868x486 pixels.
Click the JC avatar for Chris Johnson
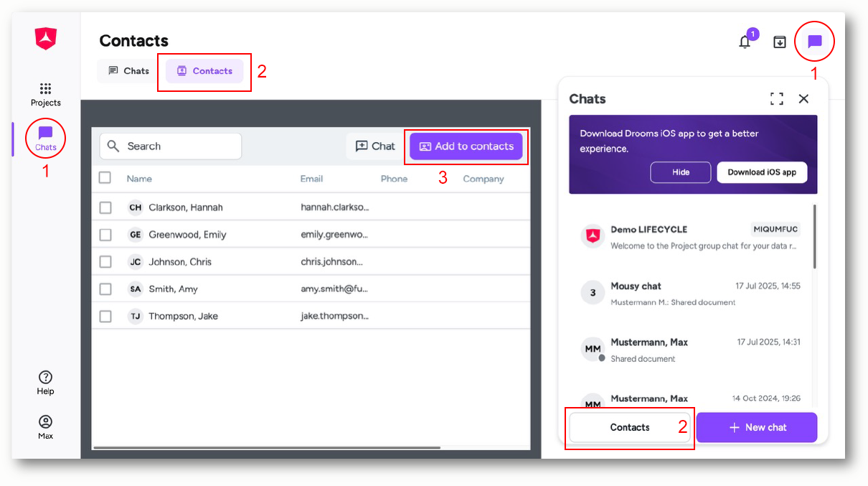pyautogui.click(x=135, y=262)
